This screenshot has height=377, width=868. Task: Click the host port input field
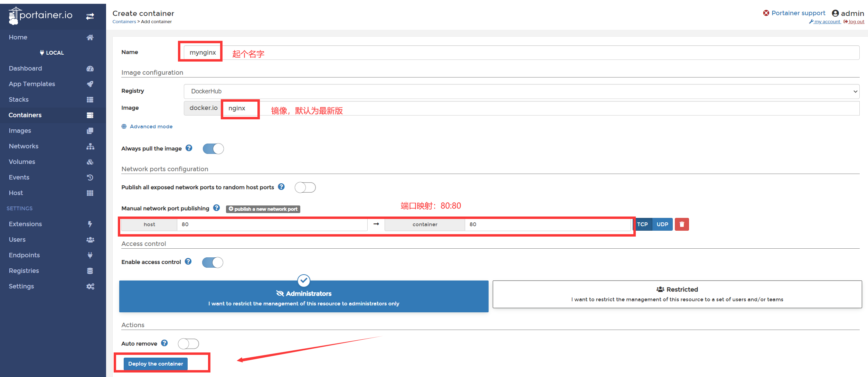click(272, 224)
